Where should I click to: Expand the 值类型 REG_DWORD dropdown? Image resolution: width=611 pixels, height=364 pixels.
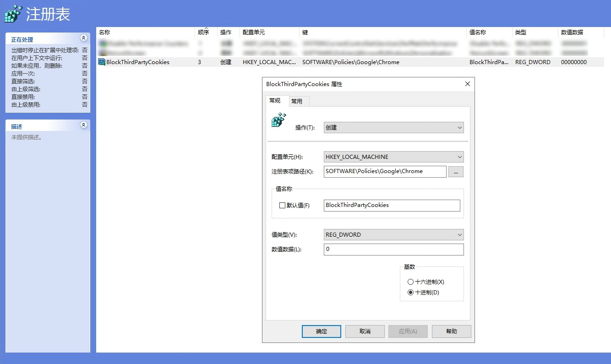pyautogui.click(x=393, y=235)
